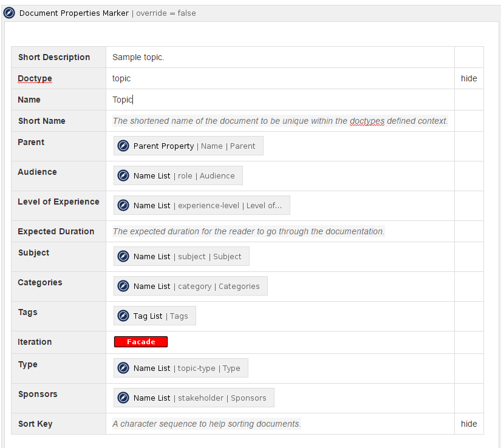Screen dimensions: 501x448
Task: Click the Audience Name List marker icon
Action: point(123,175)
